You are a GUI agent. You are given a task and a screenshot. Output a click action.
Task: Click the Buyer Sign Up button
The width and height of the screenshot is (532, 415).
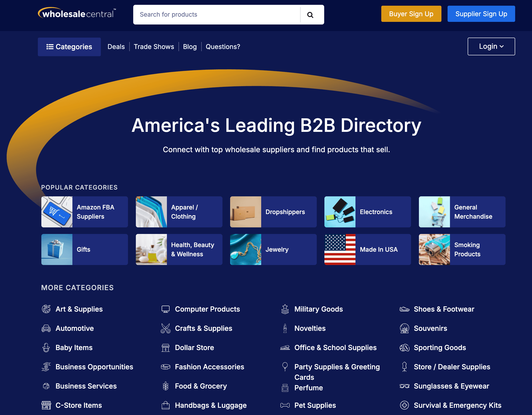coord(411,14)
